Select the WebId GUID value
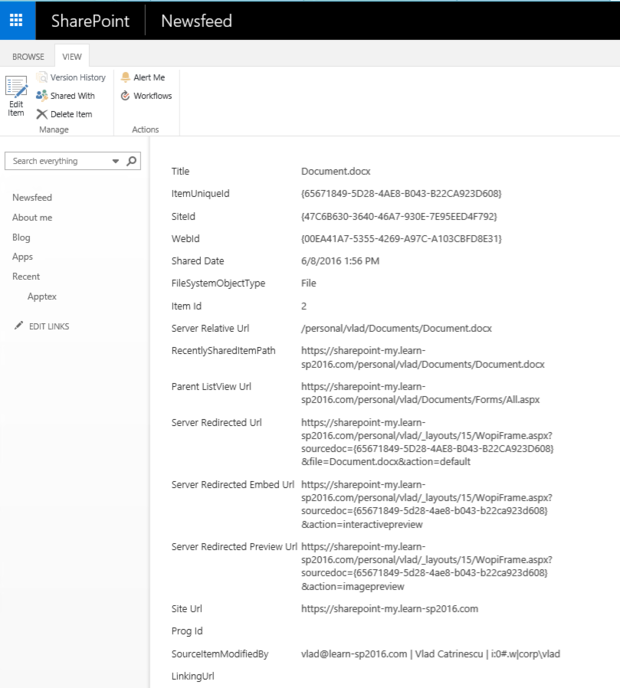 (x=401, y=239)
